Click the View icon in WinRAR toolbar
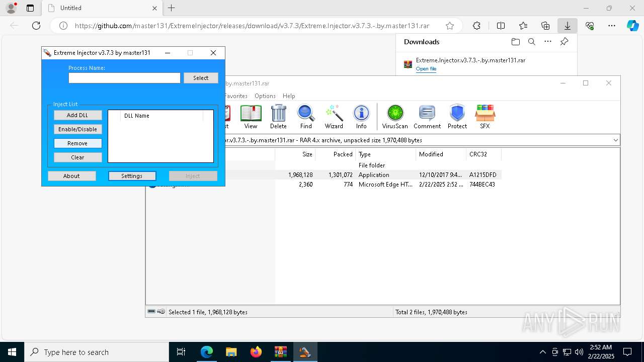 (x=251, y=117)
